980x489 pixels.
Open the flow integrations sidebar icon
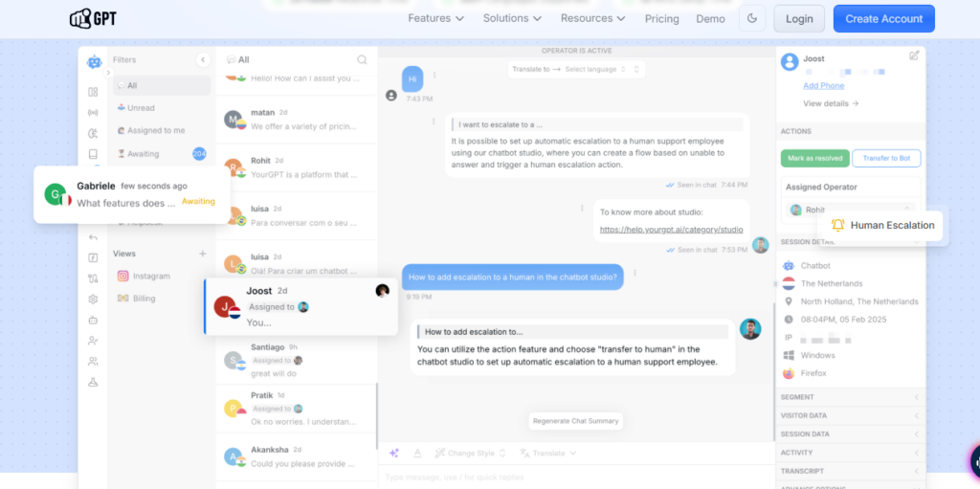tap(93, 278)
